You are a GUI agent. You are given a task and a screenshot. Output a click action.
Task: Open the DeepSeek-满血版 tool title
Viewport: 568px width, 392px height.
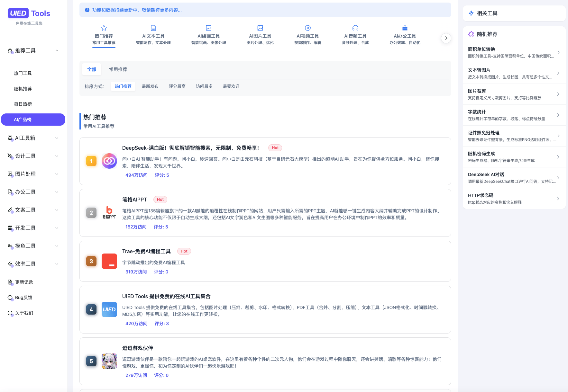coord(191,148)
